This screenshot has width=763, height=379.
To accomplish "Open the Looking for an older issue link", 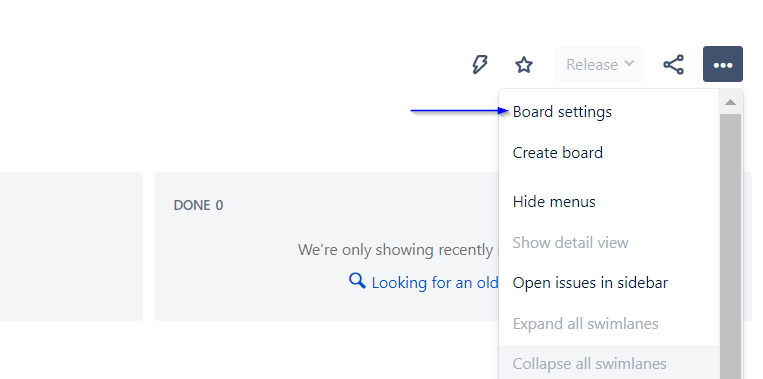I will (x=435, y=283).
